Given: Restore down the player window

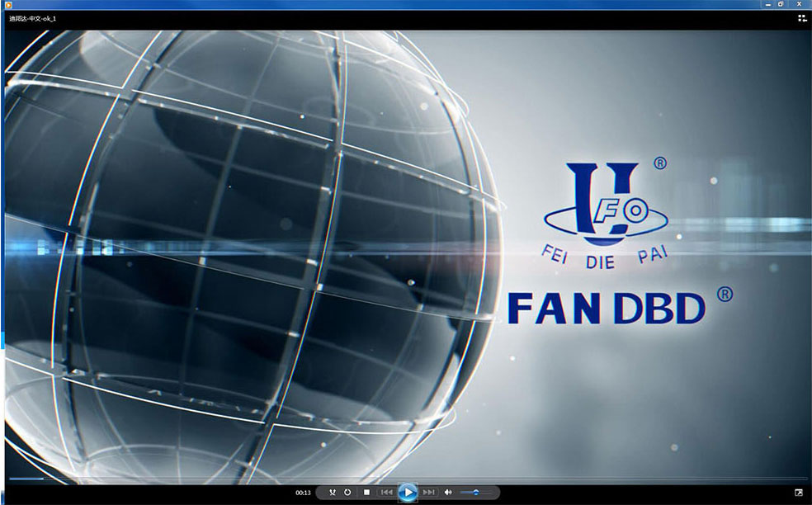Looking at the screenshot, I should 781,4.
